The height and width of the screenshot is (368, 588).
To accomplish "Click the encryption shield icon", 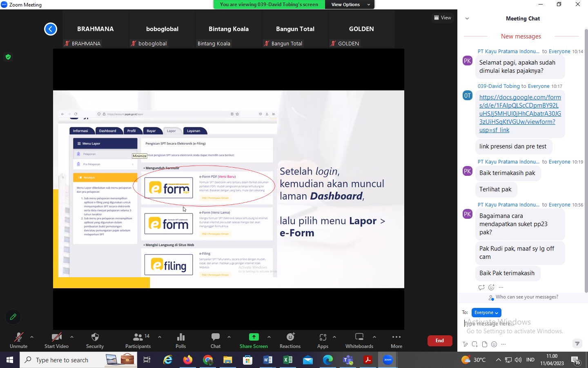I will click(8, 57).
